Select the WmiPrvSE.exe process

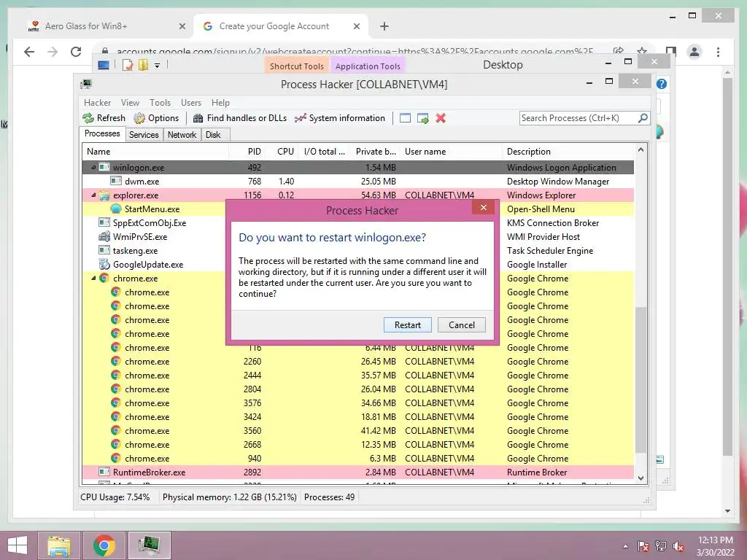(x=139, y=237)
